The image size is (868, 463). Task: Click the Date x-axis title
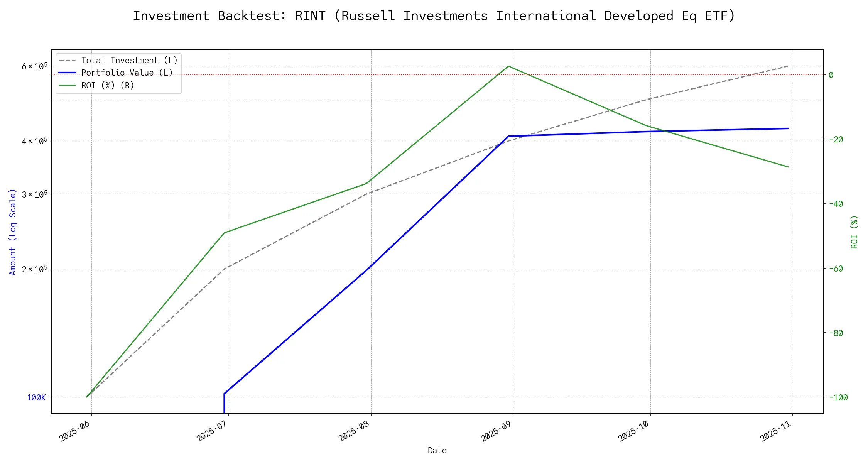pos(437,450)
